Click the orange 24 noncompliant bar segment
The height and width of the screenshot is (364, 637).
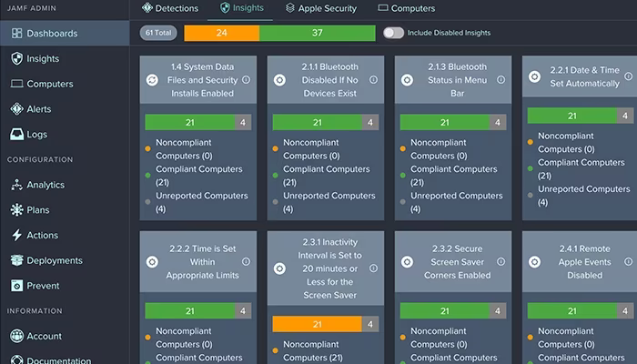click(222, 33)
